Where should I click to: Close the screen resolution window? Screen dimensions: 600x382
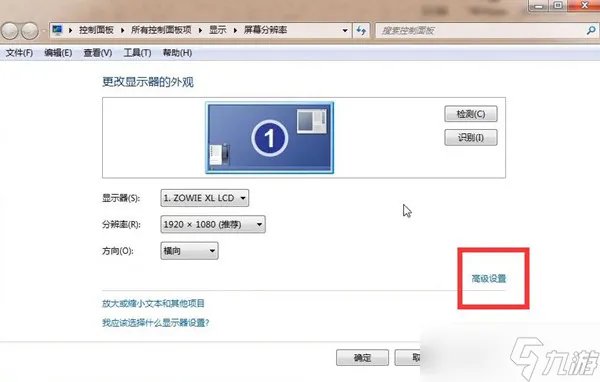click(584, 6)
